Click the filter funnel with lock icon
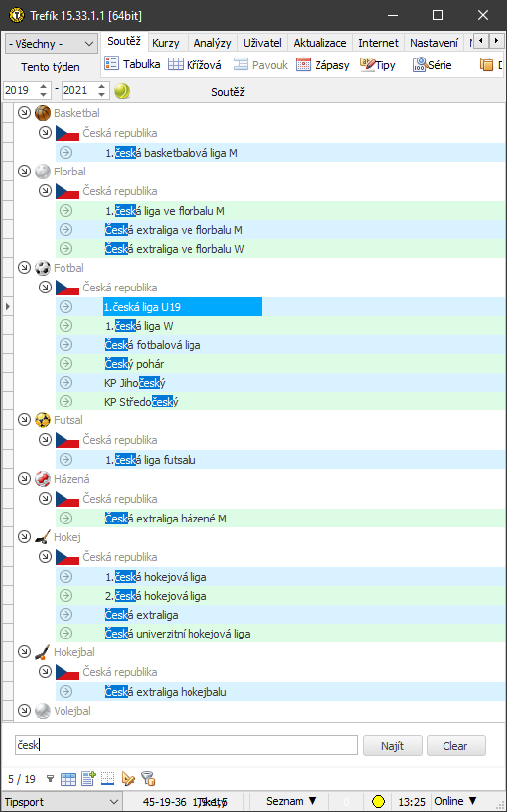Image resolution: width=507 pixels, height=812 pixels. (148, 778)
